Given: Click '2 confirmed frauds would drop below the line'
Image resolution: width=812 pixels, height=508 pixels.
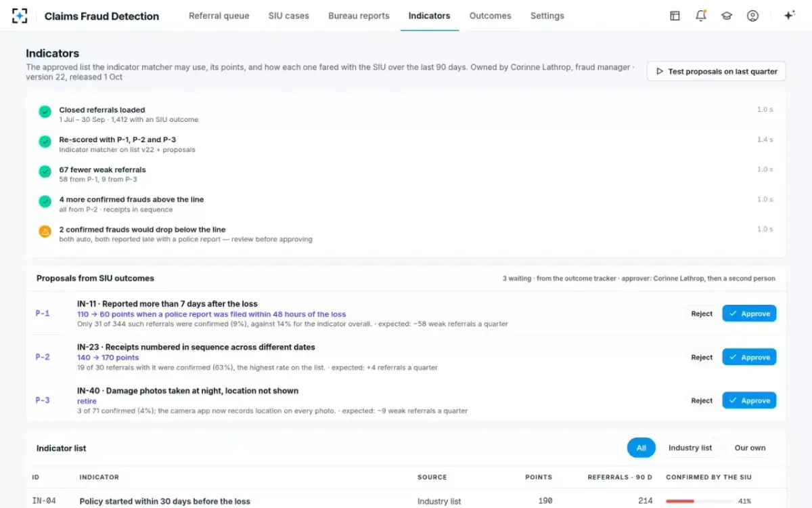Looking at the screenshot, I should [x=142, y=230].
